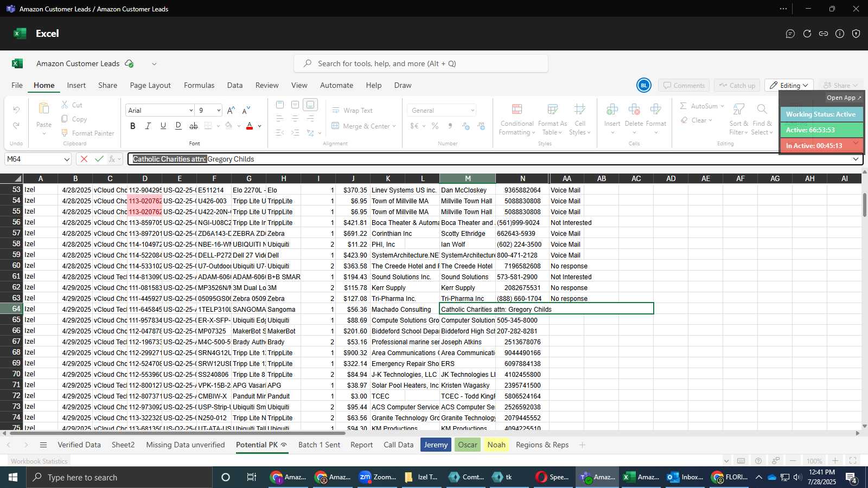Apply the red font color
868x488 pixels.
(x=250, y=126)
